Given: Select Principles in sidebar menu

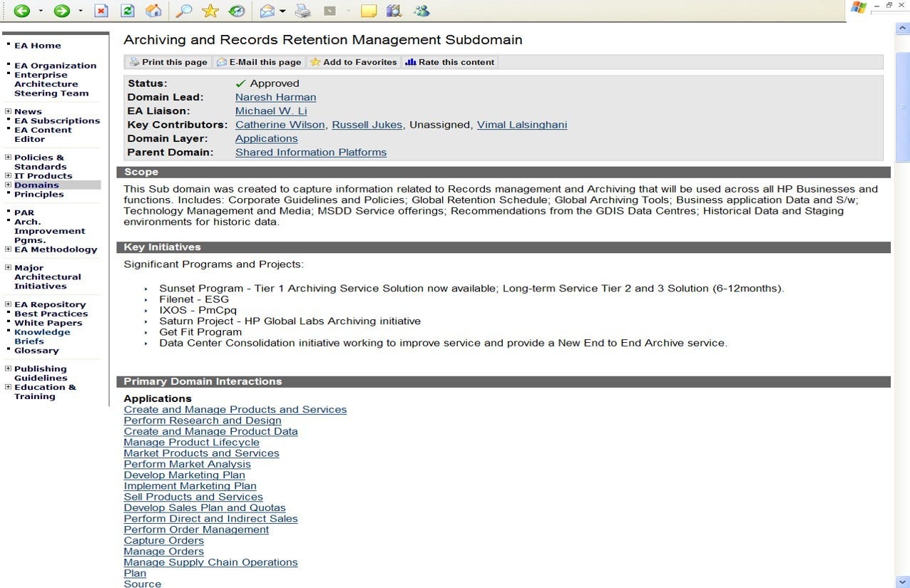Looking at the screenshot, I should (x=39, y=194).
